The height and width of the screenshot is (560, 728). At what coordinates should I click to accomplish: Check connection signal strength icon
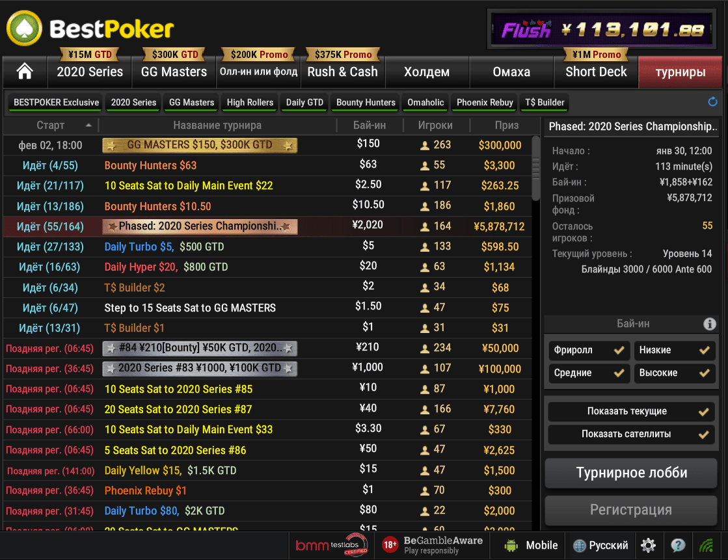pos(706,545)
